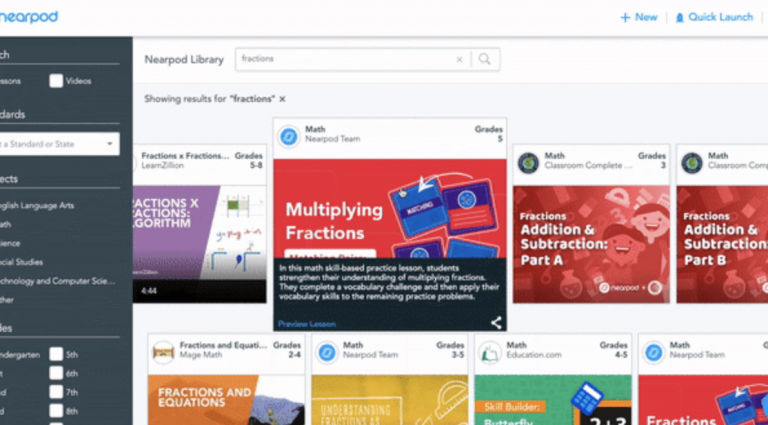Click "Grades 2-4" label on Mage Math card
Image resolution: width=768 pixels, height=425 pixels.
tap(287, 350)
